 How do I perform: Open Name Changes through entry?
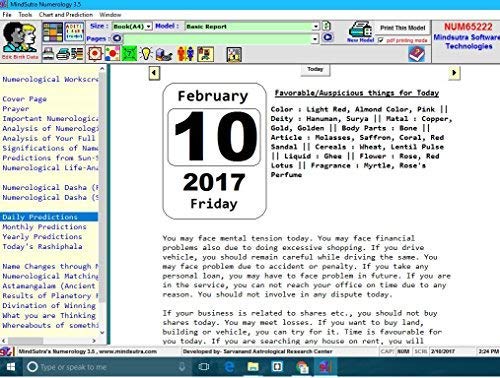[x=50, y=266]
